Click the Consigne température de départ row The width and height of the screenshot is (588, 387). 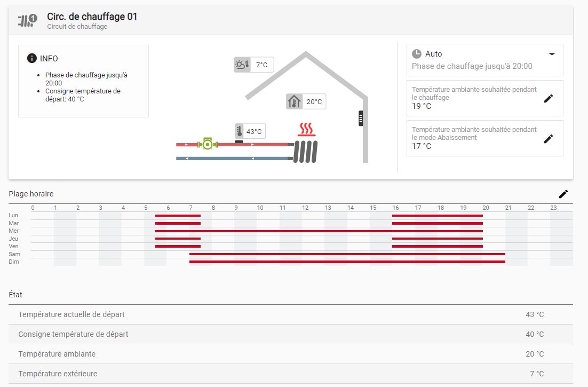click(291, 334)
